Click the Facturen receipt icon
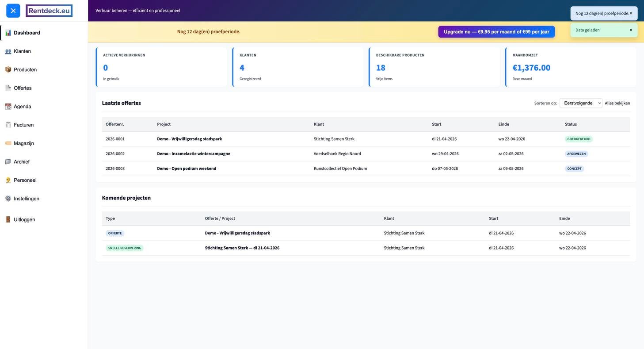The image size is (644, 349). 8,125
